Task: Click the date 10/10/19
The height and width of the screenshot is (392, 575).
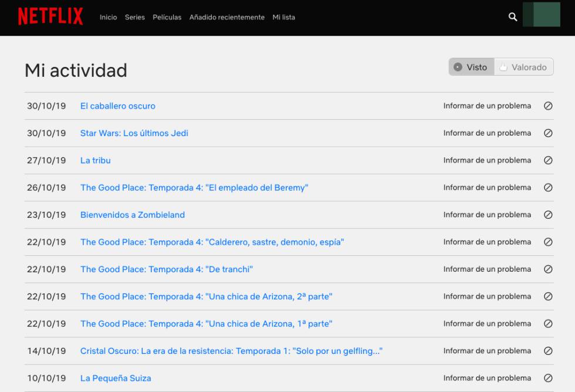Action: [x=46, y=378]
